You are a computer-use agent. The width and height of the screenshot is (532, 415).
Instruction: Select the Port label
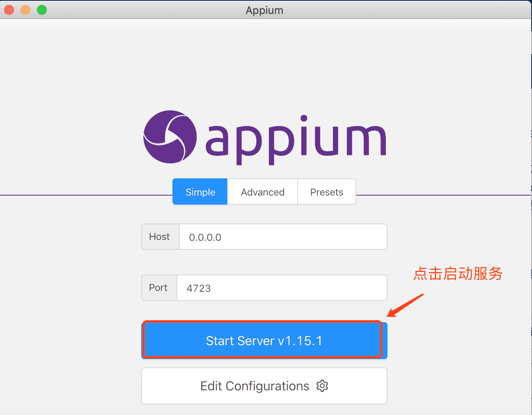pos(159,288)
